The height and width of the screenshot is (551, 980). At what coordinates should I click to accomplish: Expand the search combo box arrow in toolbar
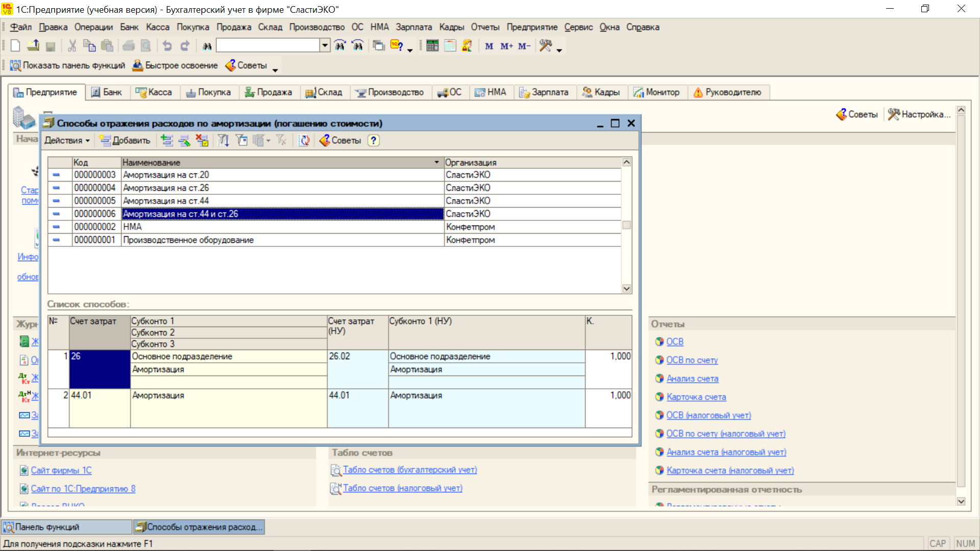pyautogui.click(x=325, y=45)
